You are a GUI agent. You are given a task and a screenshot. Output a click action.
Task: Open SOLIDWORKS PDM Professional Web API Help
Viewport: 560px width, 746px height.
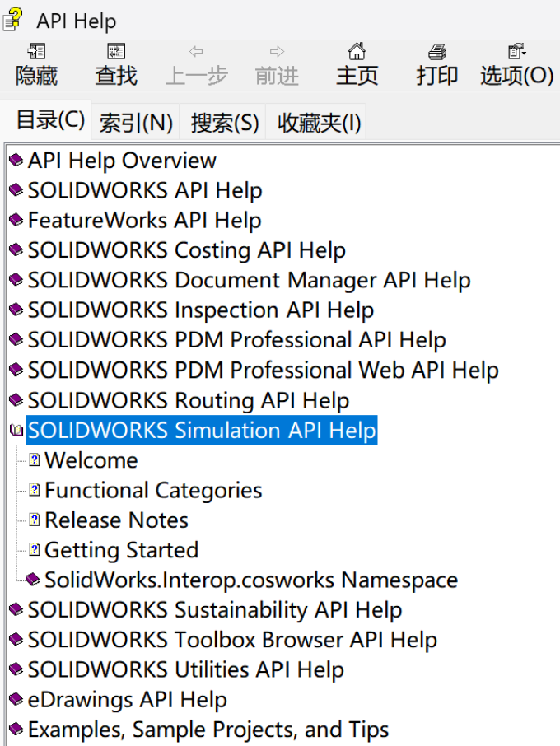[263, 371]
